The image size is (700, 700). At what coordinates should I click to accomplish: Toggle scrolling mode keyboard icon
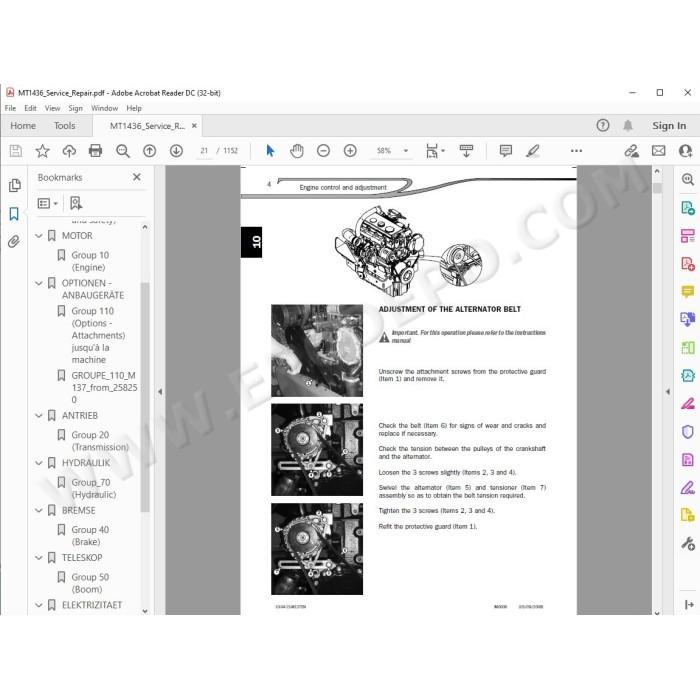pyautogui.click(x=466, y=151)
